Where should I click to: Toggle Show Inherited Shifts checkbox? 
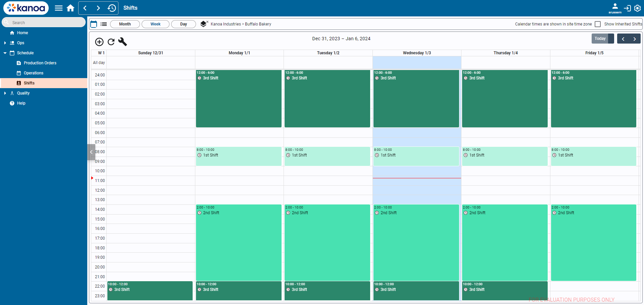pyautogui.click(x=598, y=24)
